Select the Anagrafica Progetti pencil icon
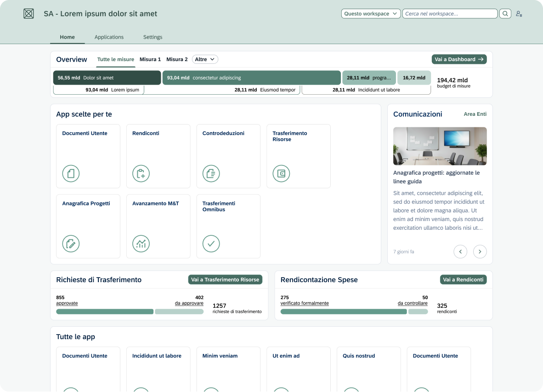The width and height of the screenshot is (543, 392). tap(71, 244)
